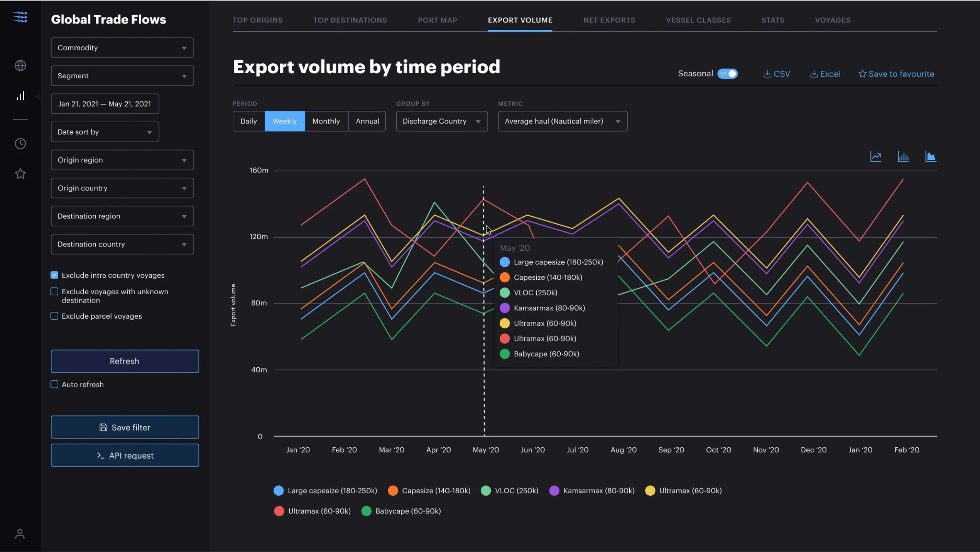This screenshot has height=552, width=980.
Task: Toggle Large capesize (180-250k) legend swatch
Action: 279,491
